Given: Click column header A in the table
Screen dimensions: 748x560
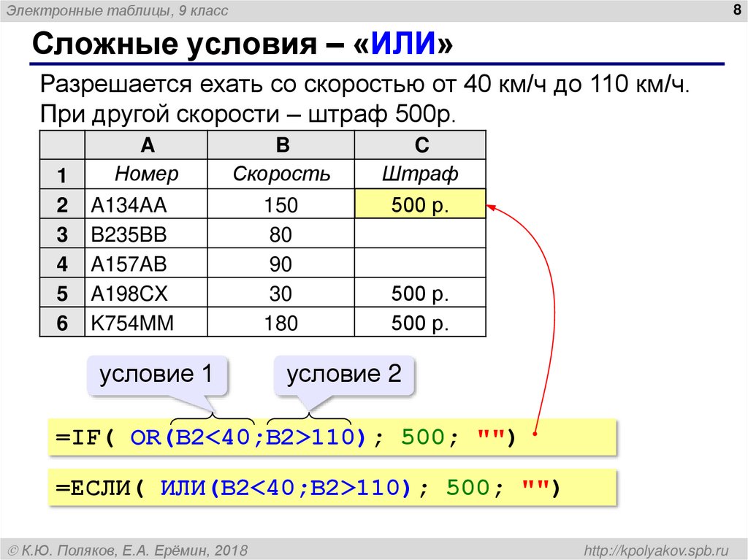Looking at the screenshot, I should pyautogui.click(x=148, y=145).
